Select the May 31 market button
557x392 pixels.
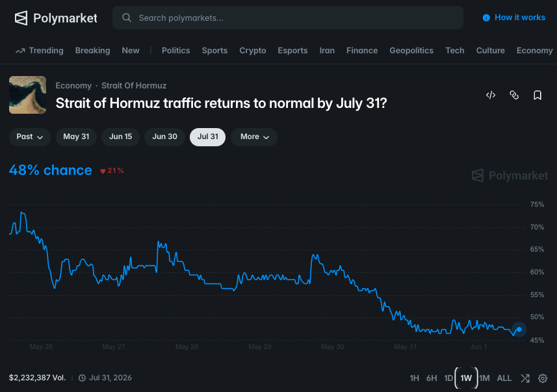pos(76,137)
